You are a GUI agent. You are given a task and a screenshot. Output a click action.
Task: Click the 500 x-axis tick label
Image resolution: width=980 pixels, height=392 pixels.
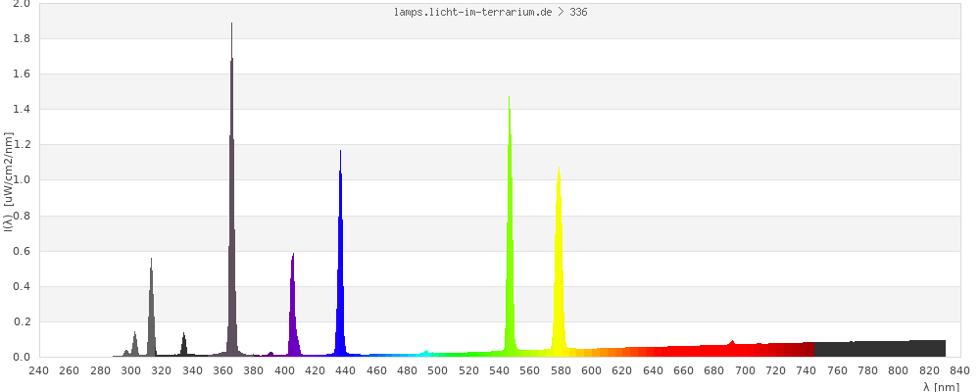coord(438,370)
